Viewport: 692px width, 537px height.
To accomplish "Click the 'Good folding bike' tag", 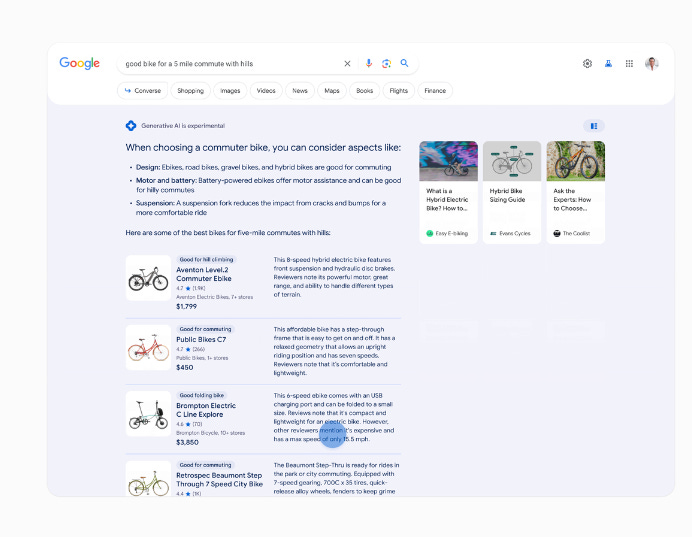I will [202, 395].
